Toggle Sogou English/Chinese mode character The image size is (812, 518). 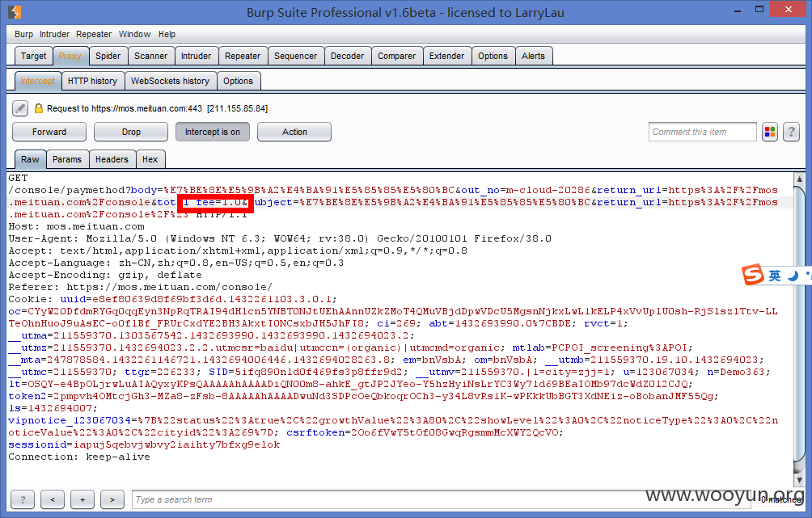[775, 276]
